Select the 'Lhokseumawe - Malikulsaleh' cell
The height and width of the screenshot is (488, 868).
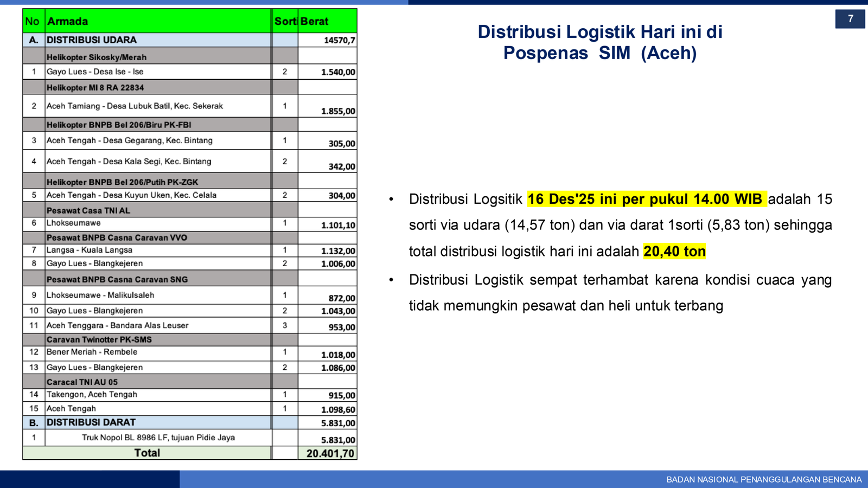tap(100, 295)
